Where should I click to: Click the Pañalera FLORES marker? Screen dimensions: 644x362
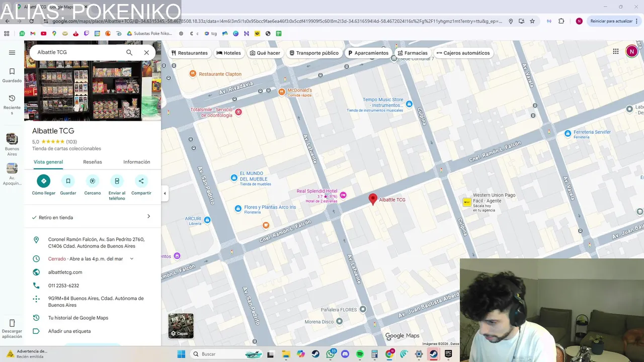(x=363, y=309)
